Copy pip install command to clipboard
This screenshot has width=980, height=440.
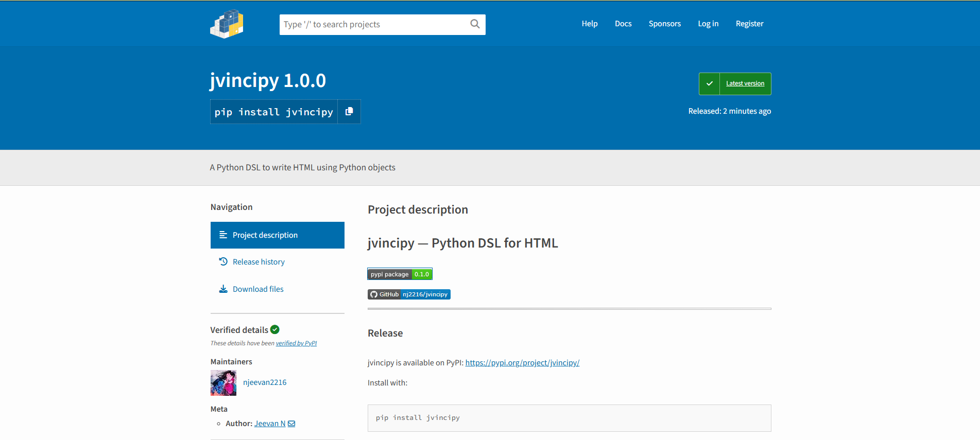pos(349,112)
